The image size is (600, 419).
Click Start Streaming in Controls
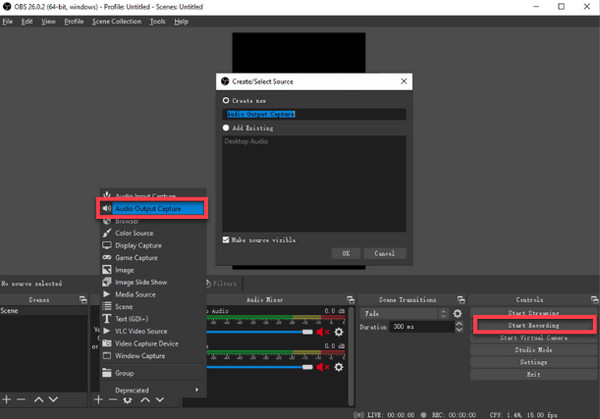[533, 313]
